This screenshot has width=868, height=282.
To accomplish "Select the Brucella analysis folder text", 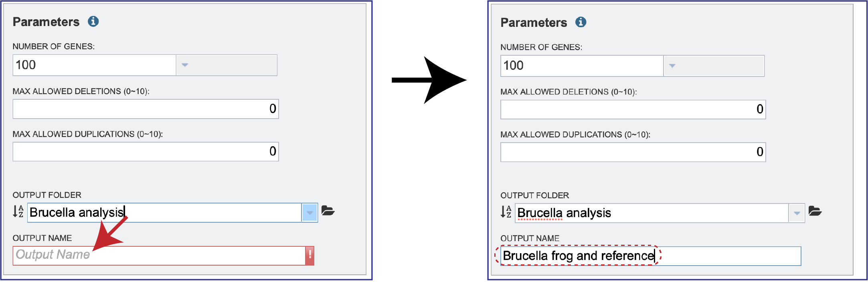I will [76, 212].
